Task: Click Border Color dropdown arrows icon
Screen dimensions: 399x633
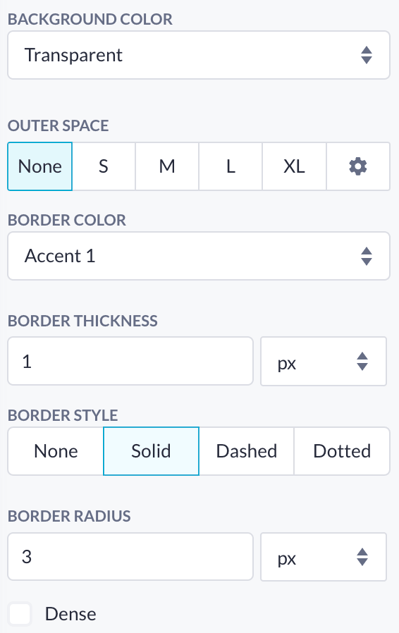Action: [x=366, y=256]
